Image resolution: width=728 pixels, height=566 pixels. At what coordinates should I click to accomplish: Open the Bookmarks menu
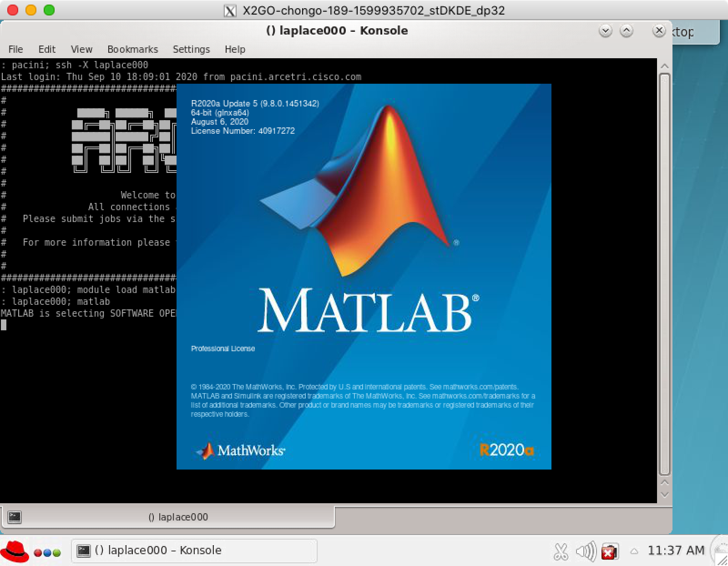point(132,49)
